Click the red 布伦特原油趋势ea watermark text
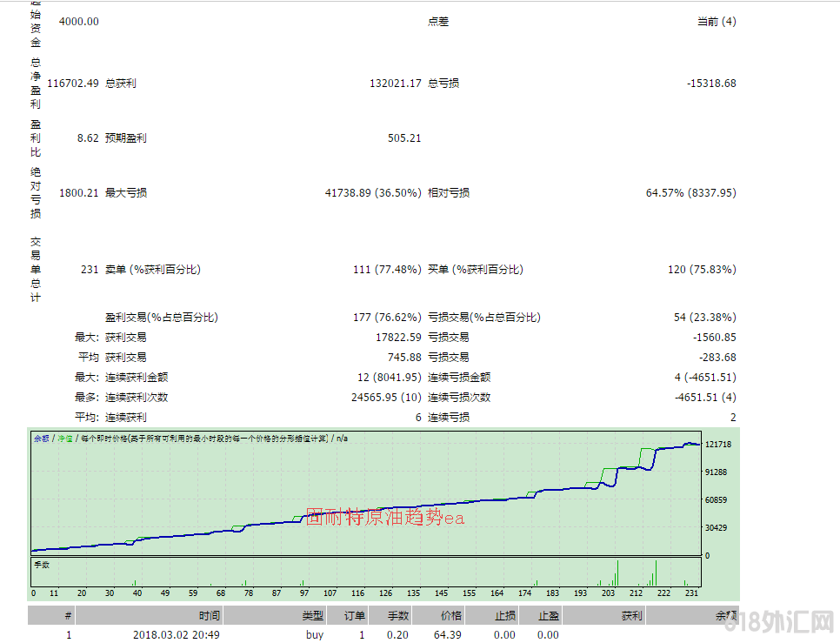Image resolution: width=840 pixels, height=643 pixels. point(385,519)
